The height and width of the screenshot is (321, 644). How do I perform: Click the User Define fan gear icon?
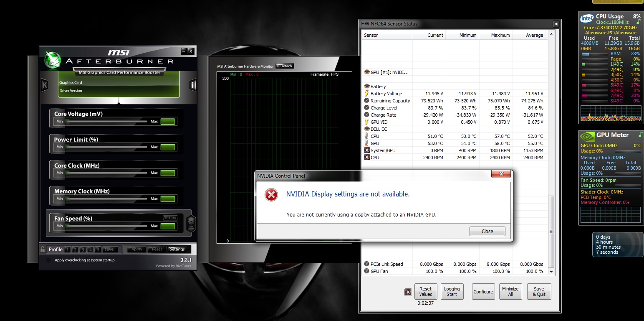191,223
